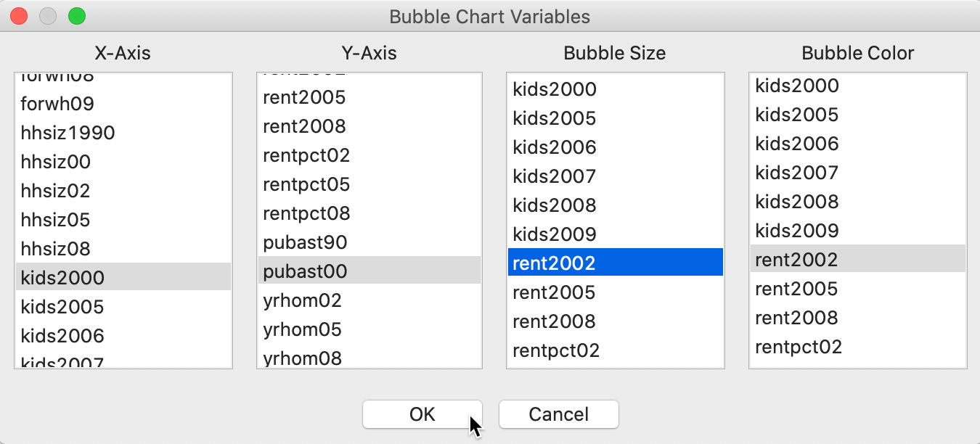The width and height of the screenshot is (980, 444).
Task: Pick kids2000 in Bubble Size list
Action: [616, 89]
